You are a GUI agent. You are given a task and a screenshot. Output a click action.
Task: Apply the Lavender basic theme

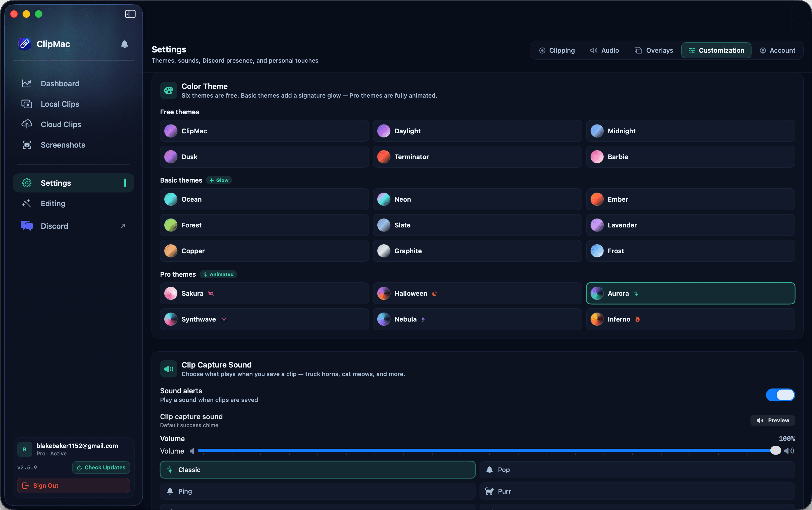pyautogui.click(x=690, y=225)
